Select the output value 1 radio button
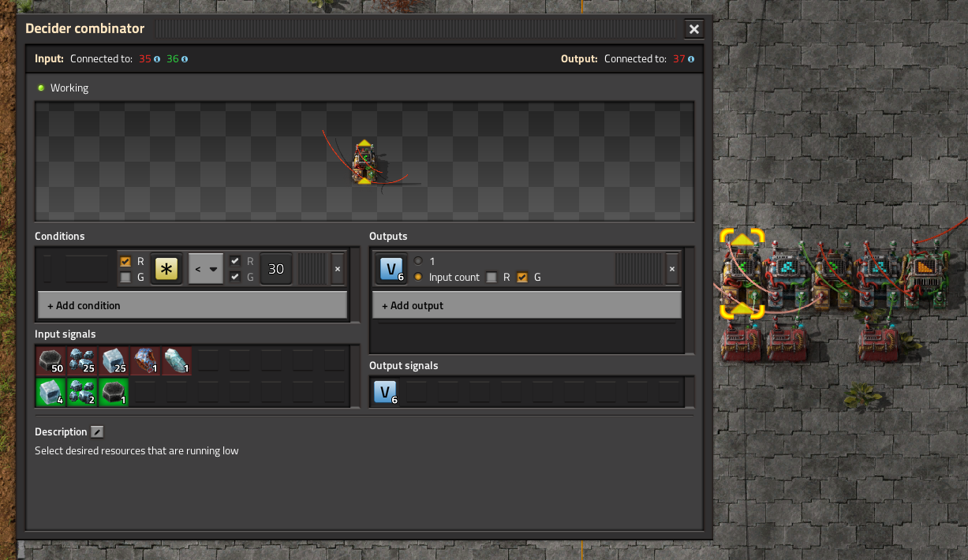This screenshot has height=560, width=968. tap(418, 261)
